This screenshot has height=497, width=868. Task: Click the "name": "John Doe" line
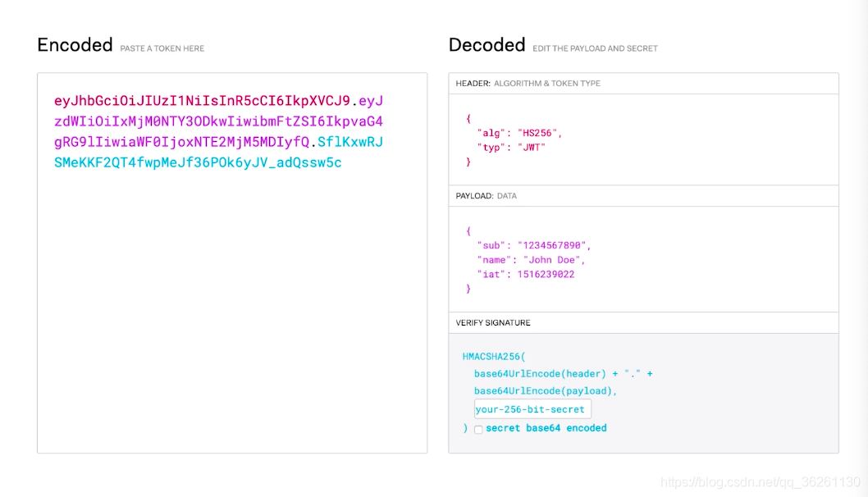(x=531, y=259)
